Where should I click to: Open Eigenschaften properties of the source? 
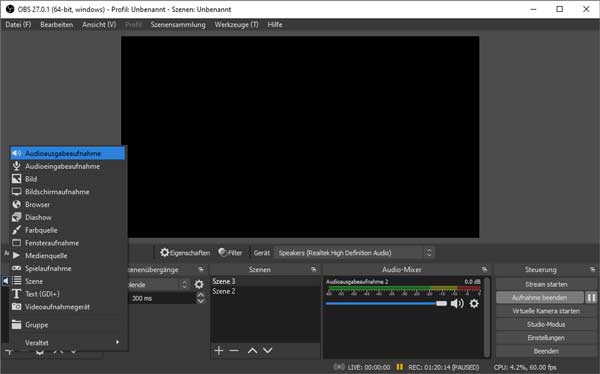pyautogui.click(x=185, y=253)
